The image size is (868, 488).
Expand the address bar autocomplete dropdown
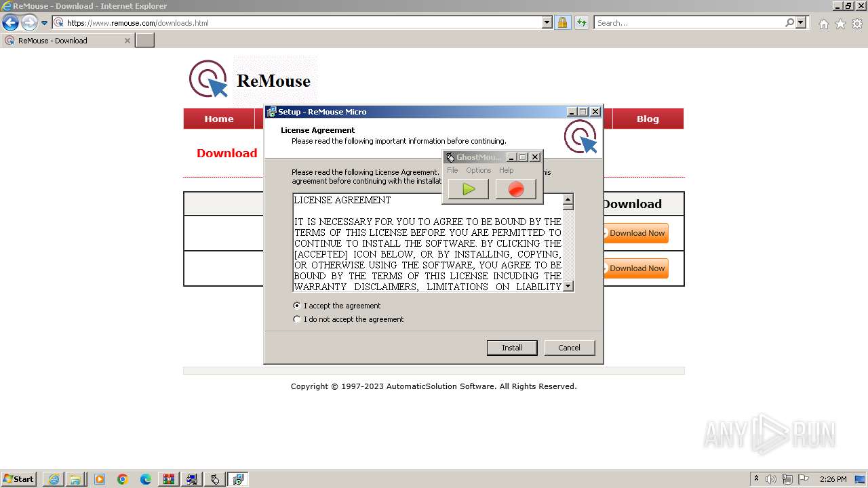(547, 23)
